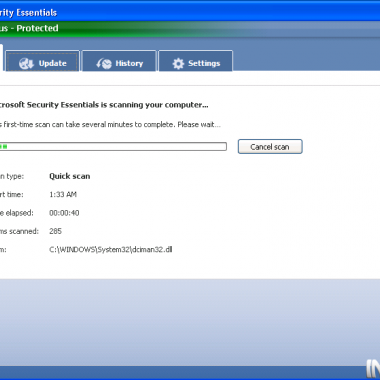This screenshot has width=380, height=380.
Task: Click the globe download icon on Update
Action: tap(26, 63)
